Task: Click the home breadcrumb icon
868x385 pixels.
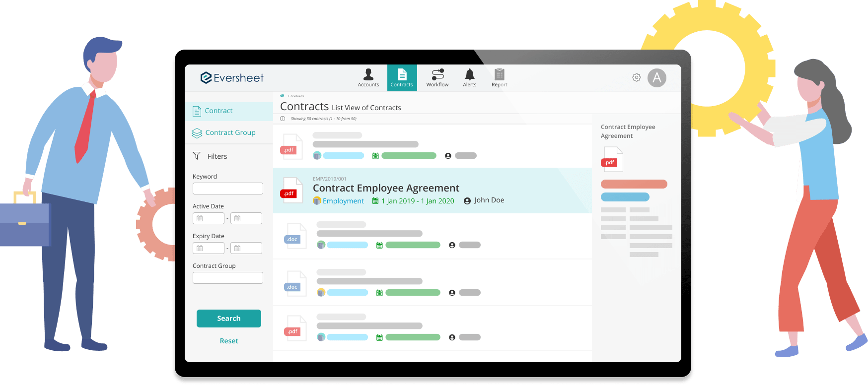Action: coord(282,96)
